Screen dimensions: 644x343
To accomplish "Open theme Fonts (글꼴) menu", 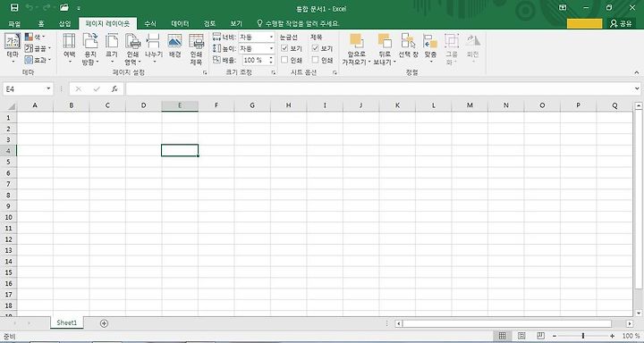I will tap(38, 48).
